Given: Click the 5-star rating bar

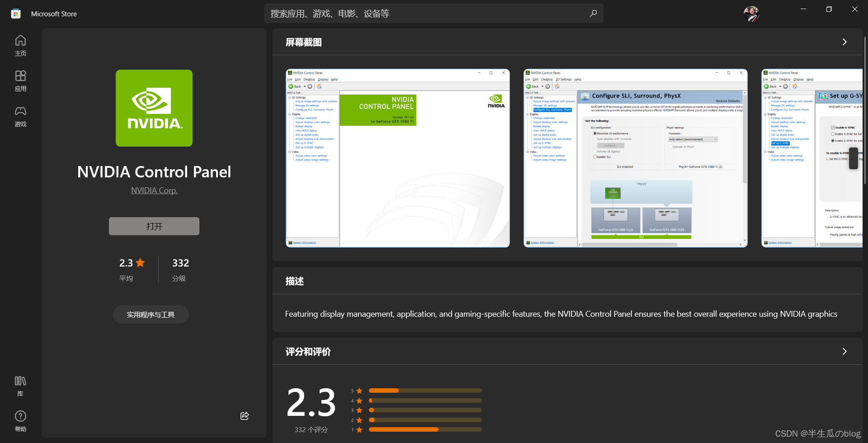Looking at the screenshot, I should click(x=425, y=391).
